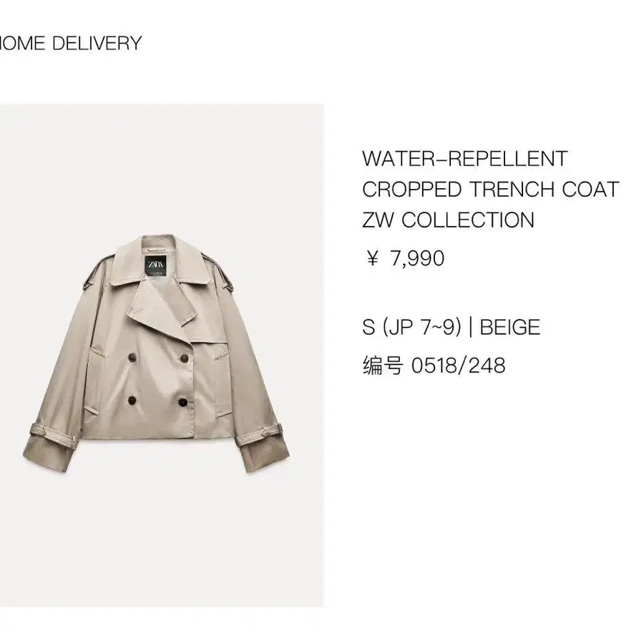Click the BEIGE color label
644x644 pixels.
pos(509,327)
